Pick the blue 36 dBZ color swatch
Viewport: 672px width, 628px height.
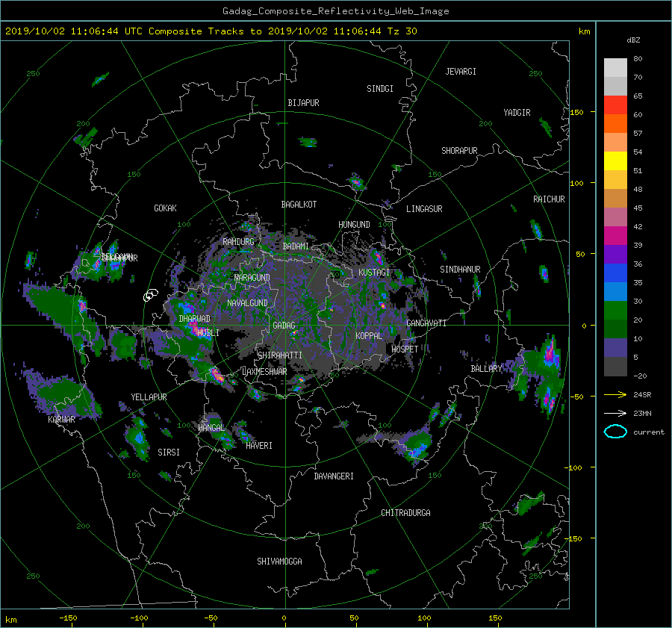[615, 273]
